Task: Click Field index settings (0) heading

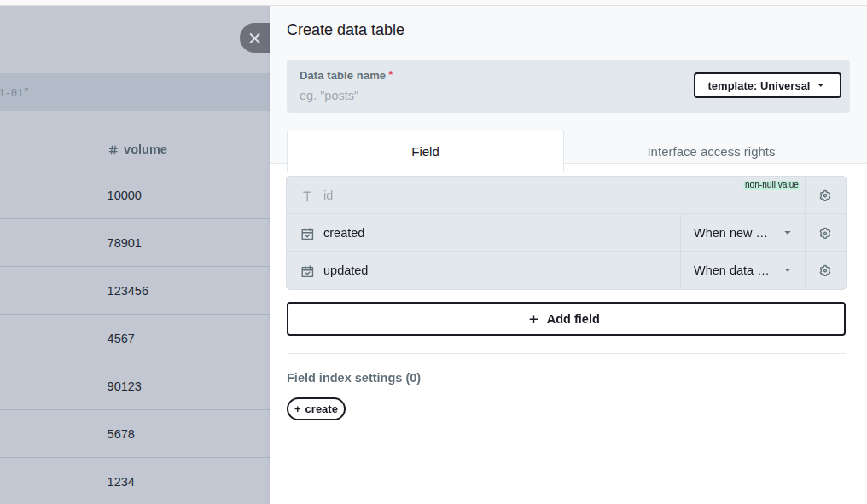Action: [x=353, y=378]
